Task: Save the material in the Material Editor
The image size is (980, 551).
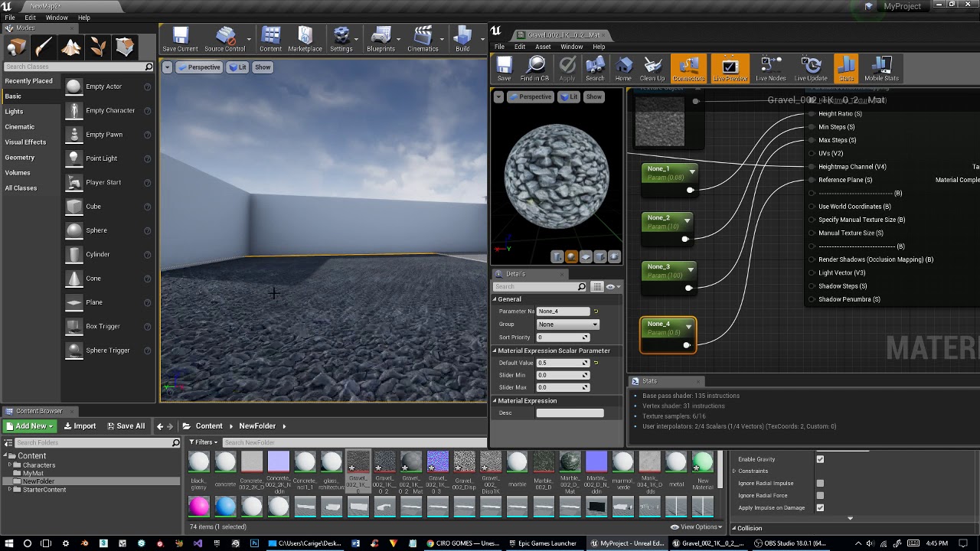Action: click(504, 69)
